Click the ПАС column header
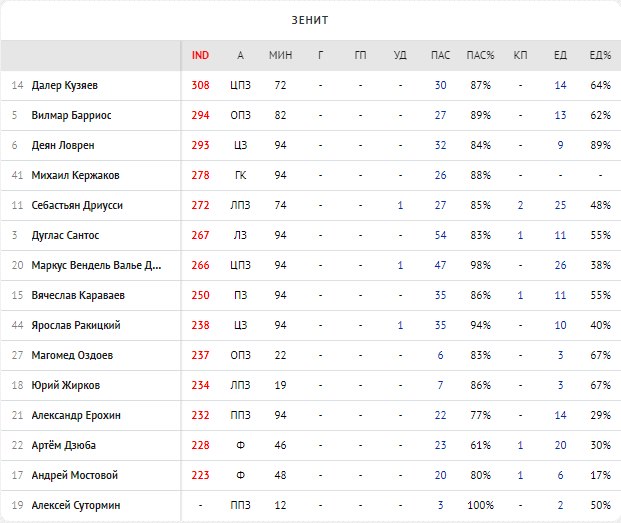The height and width of the screenshot is (523, 621). [440, 55]
